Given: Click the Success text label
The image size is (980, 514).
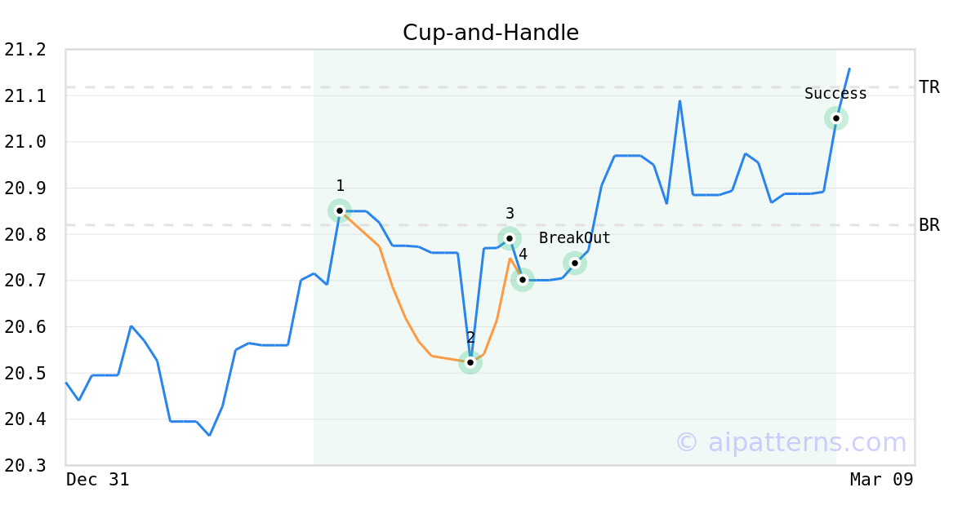Looking at the screenshot, I should (x=835, y=94).
